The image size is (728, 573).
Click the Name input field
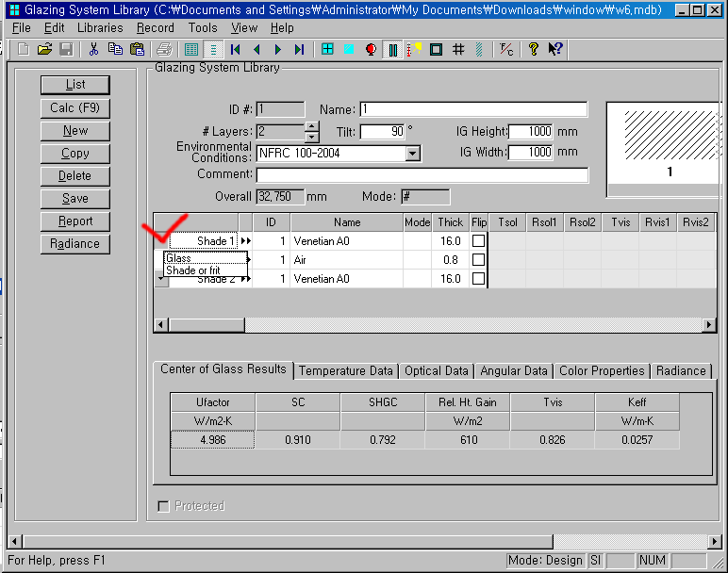click(472, 109)
